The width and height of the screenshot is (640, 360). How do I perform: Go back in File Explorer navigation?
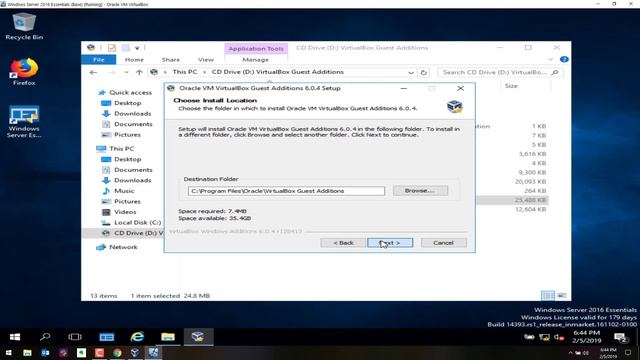(x=93, y=72)
